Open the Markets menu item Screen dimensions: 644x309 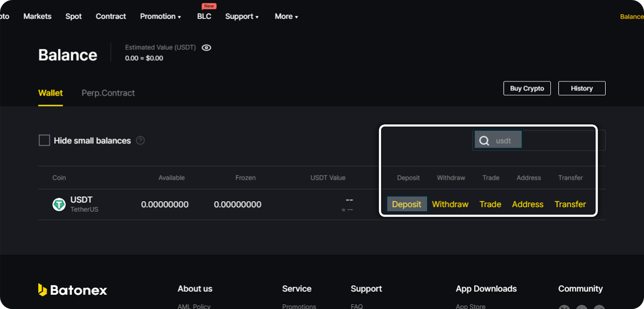coord(37,16)
